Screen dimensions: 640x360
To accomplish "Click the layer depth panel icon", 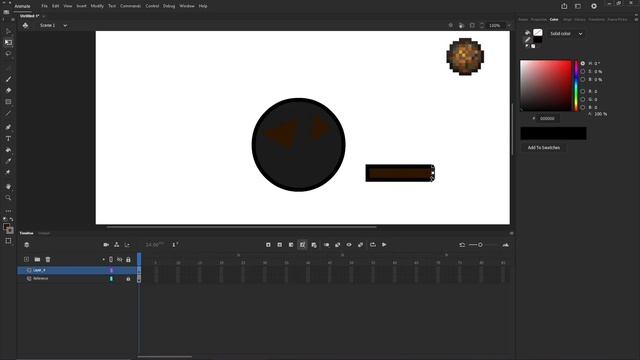I will 127,244.
